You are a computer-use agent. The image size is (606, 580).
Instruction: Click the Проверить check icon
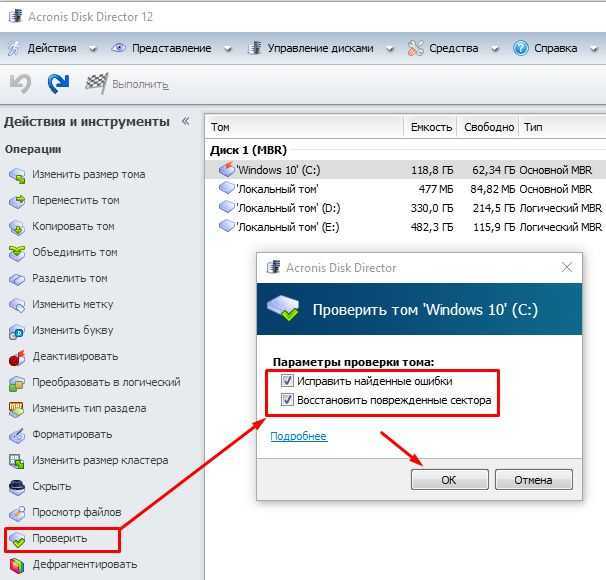coord(17,539)
